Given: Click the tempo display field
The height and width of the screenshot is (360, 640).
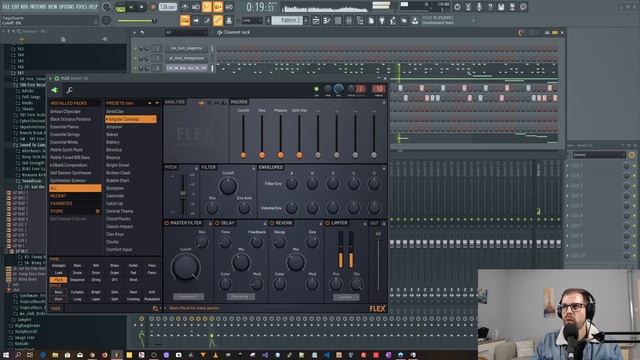Looking at the screenshot, I should (x=167, y=7).
